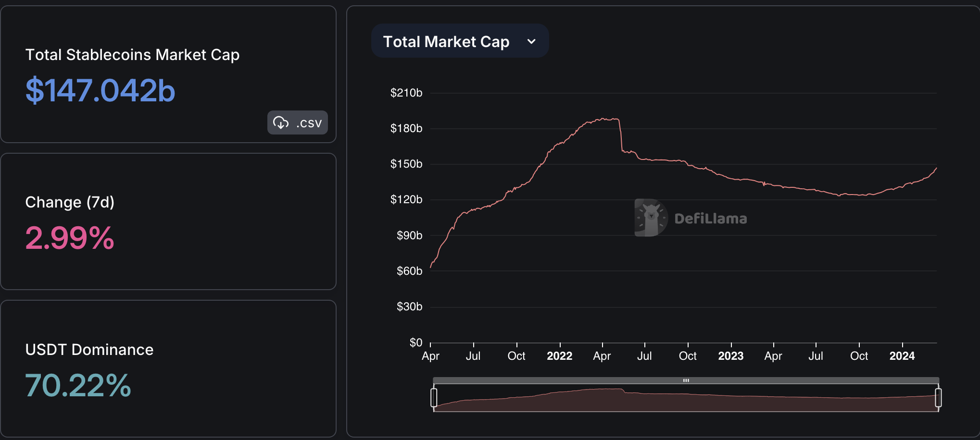Click the $60b y-axis label
Image resolution: width=980 pixels, height=440 pixels.
[x=409, y=271]
